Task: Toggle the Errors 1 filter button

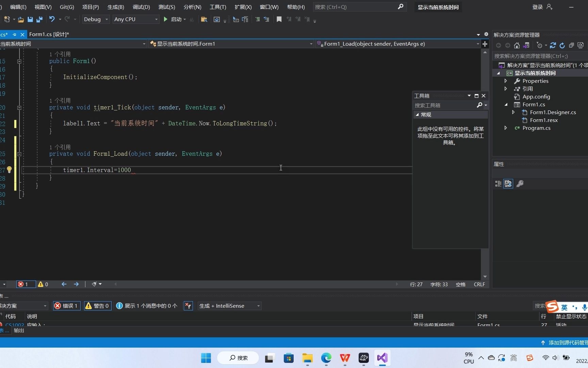Action: click(x=66, y=306)
